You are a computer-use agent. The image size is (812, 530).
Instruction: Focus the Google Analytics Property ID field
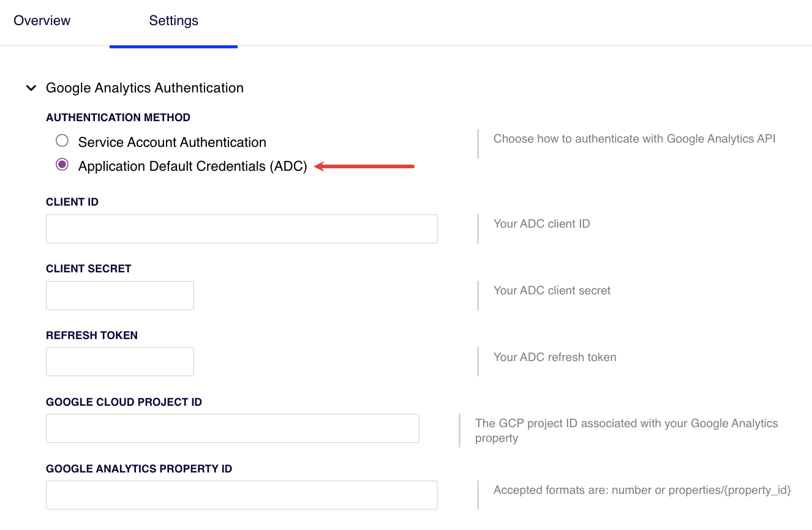(x=241, y=495)
